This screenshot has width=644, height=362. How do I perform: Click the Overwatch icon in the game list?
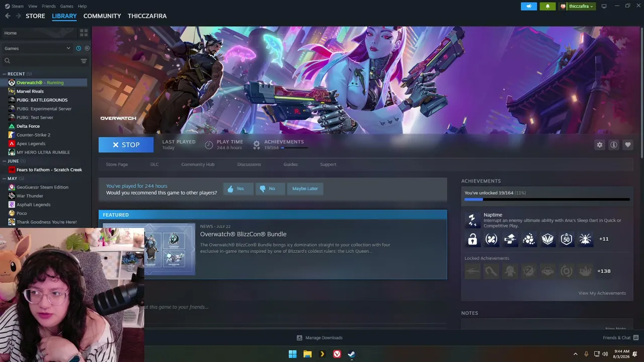12,82
